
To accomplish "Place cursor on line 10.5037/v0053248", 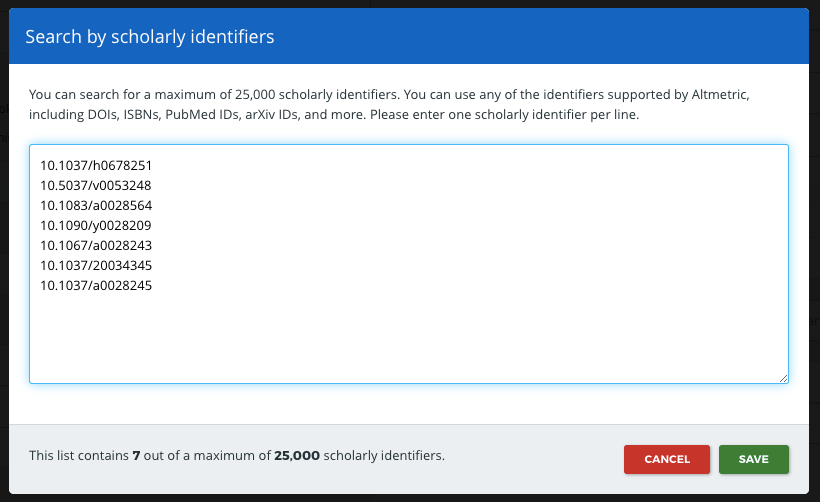I will pos(96,185).
